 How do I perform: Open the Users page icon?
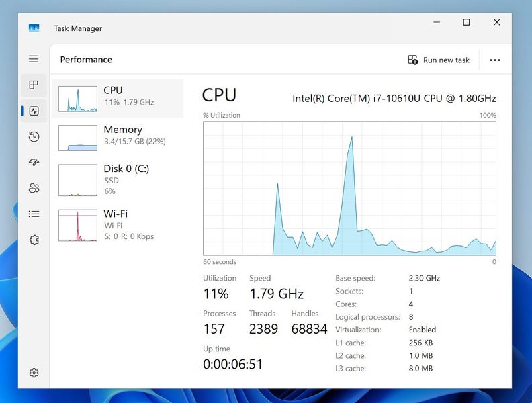point(34,188)
